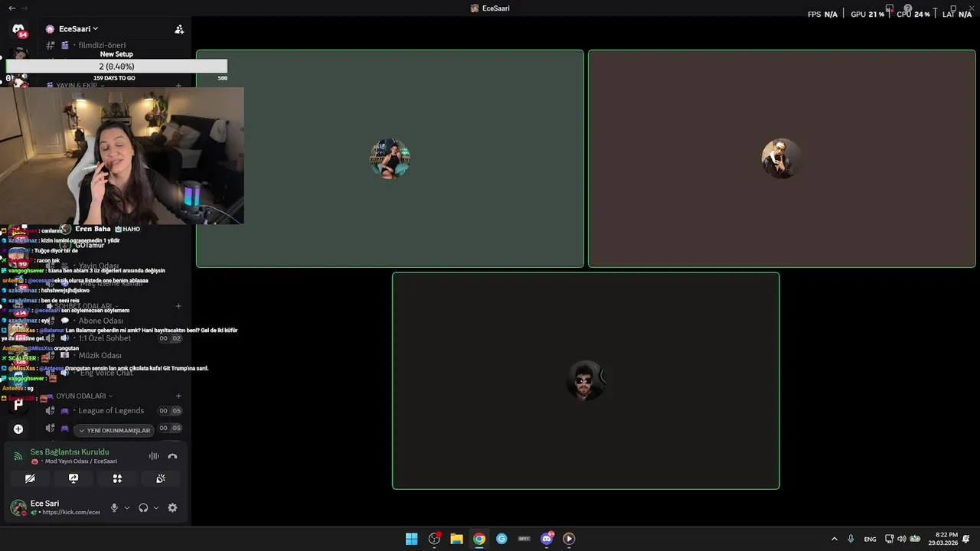Start screen share from voice panel
The height and width of the screenshot is (551, 980).
tap(73, 478)
